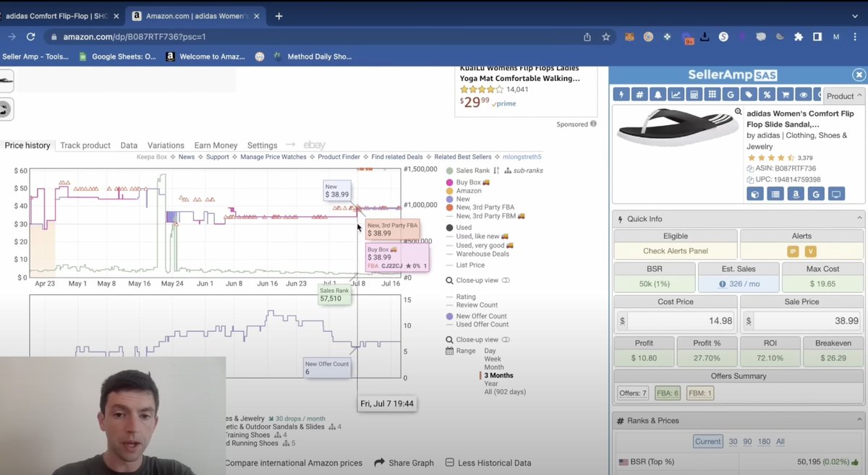Click the hash symbol toolbar icon in SellerAmp

pos(639,95)
